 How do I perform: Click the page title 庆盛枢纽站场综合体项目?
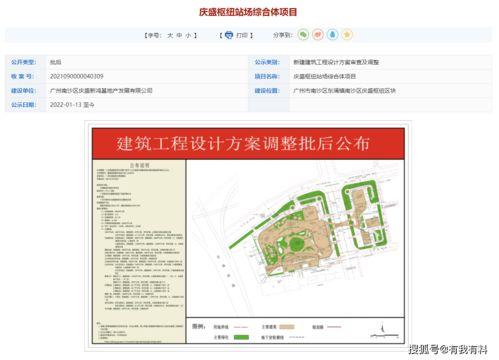click(248, 12)
